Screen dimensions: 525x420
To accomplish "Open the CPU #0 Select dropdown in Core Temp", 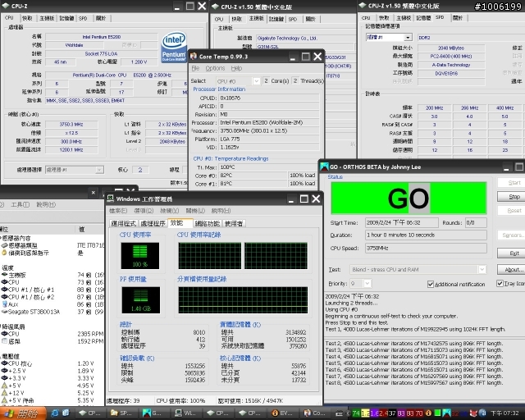I will (x=256, y=81).
